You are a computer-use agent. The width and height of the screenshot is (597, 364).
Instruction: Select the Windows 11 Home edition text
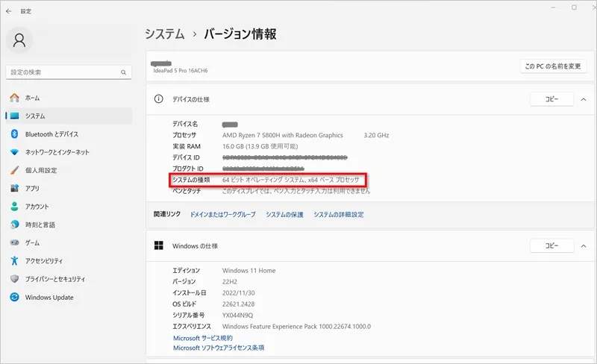(x=249, y=271)
